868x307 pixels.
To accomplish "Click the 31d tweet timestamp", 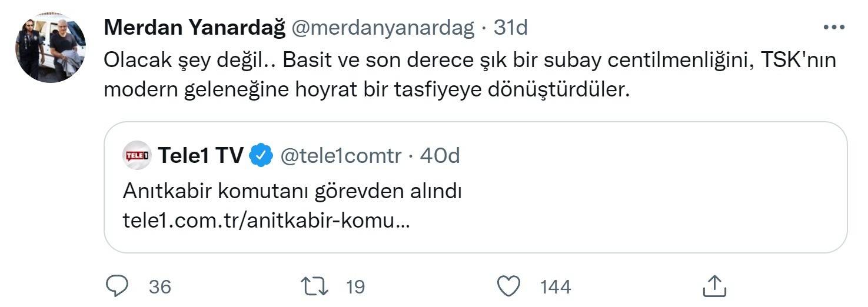I will tap(510, 27).
